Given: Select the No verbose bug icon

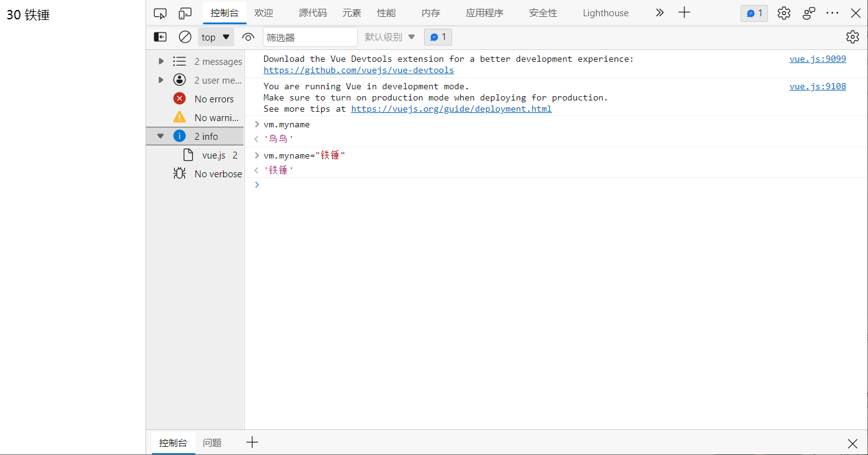Looking at the screenshot, I should click(x=180, y=174).
